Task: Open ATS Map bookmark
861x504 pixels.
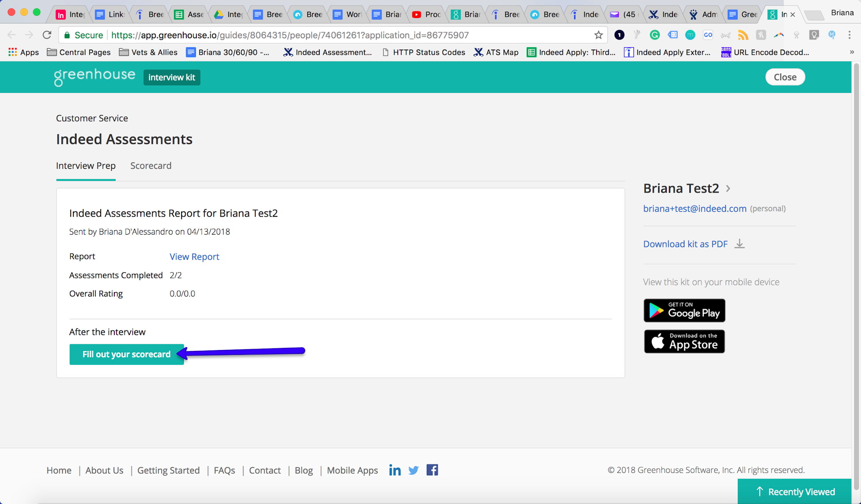Action: (496, 52)
